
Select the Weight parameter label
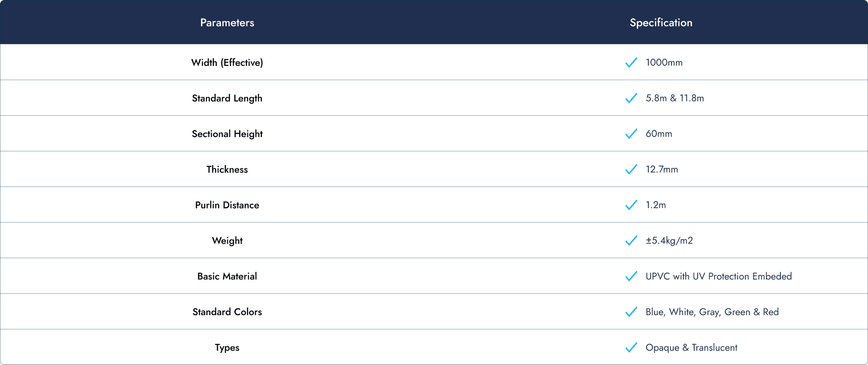pos(227,241)
